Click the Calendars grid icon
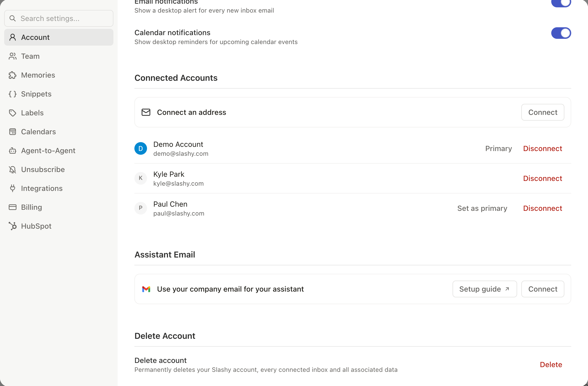Viewport: 588px width, 386px height. tap(12, 132)
